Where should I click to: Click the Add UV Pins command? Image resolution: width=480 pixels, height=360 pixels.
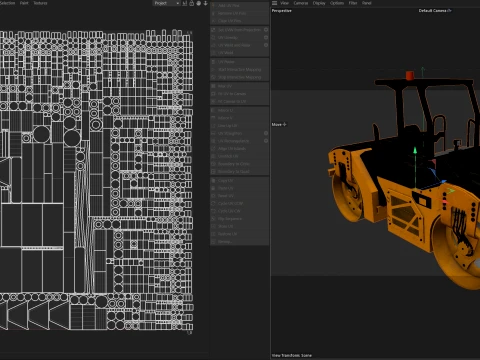(x=239, y=6)
